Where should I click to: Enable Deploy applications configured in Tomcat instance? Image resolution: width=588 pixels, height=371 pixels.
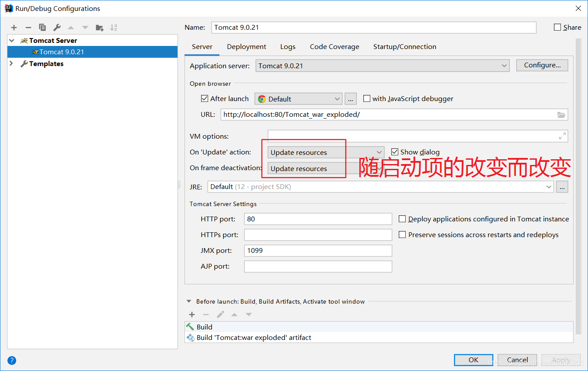click(402, 219)
